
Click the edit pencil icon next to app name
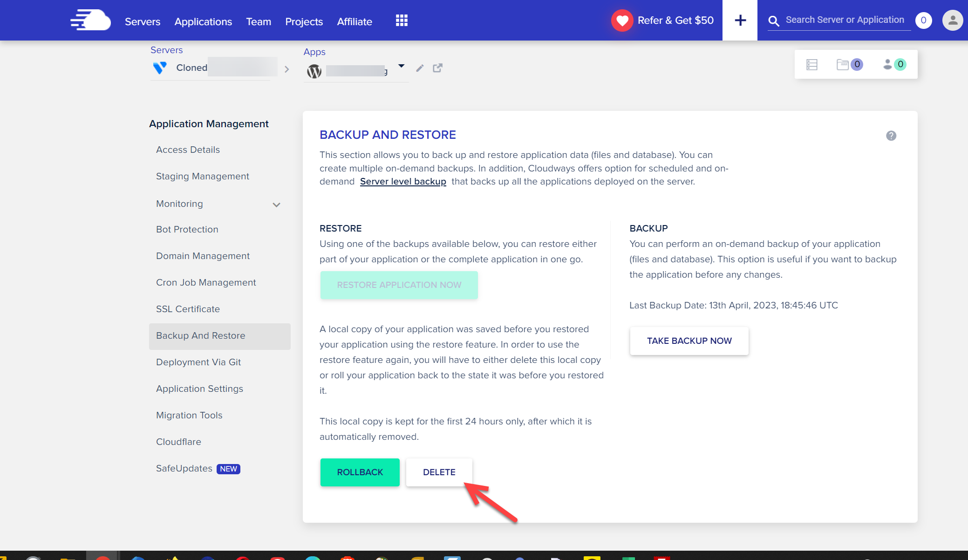coord(419,68)
